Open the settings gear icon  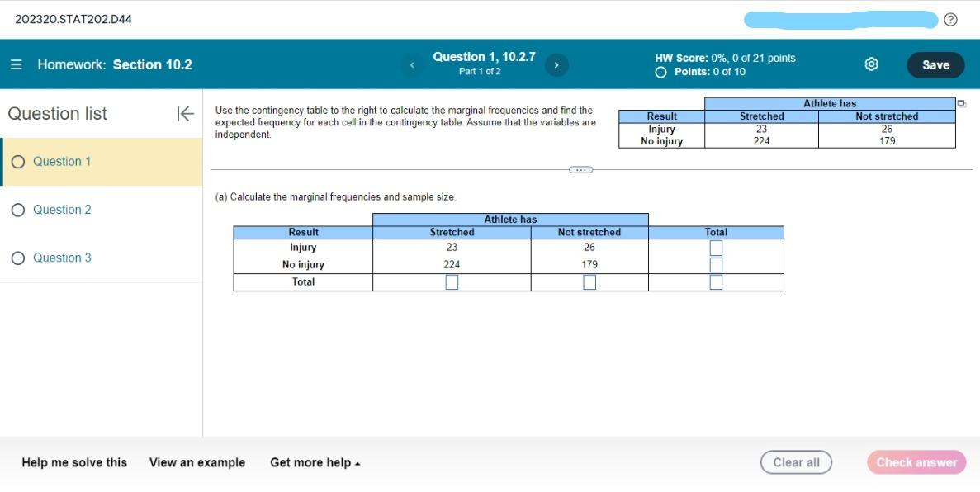coord(869,64)
